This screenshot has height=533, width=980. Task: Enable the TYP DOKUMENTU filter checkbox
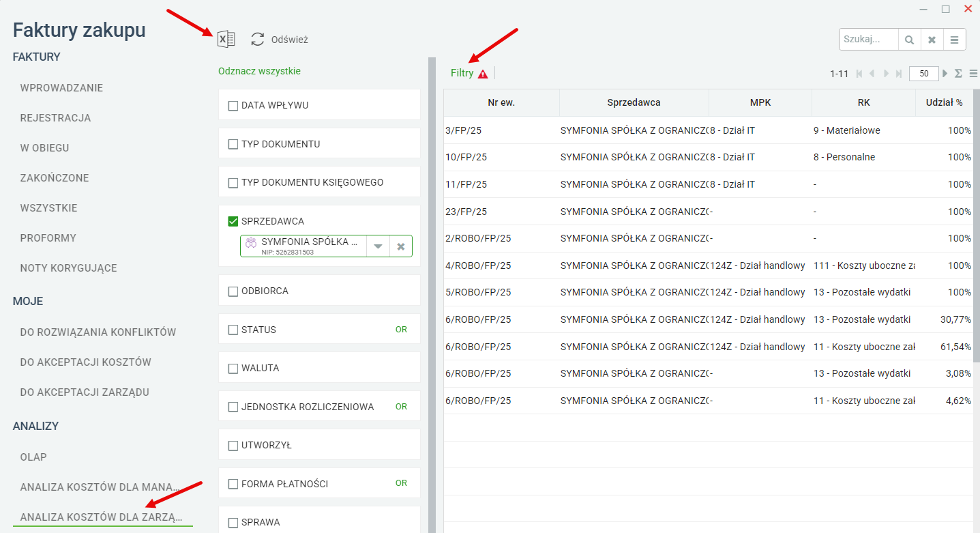[233, 144]
